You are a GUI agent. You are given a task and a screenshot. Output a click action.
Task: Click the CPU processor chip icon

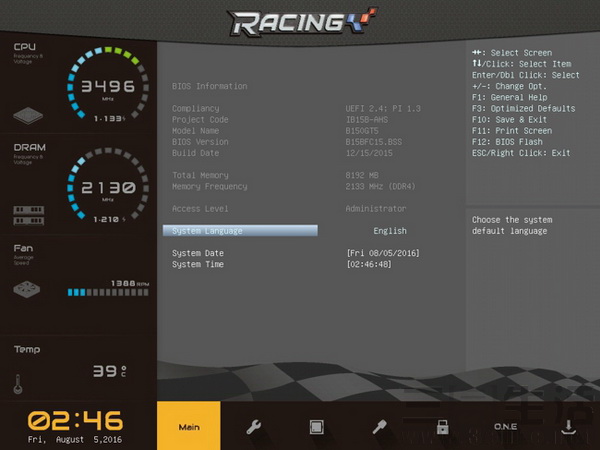(x=28, y=115)
